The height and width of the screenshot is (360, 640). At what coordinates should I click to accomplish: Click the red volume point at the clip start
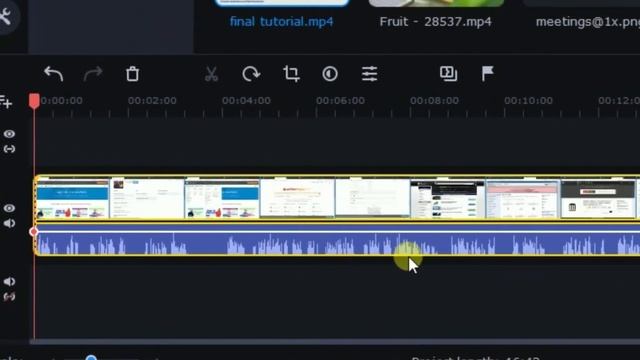34,232
